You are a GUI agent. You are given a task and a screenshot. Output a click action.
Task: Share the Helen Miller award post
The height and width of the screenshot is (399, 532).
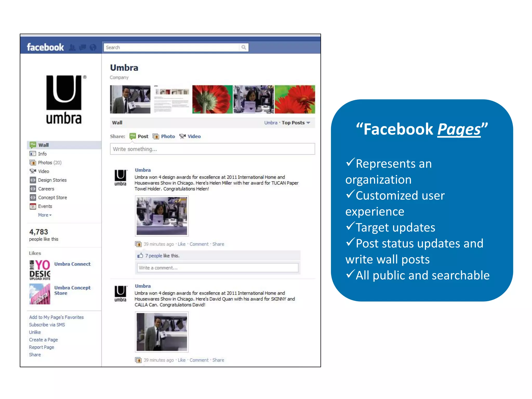pyautogui.click(x=218, y=244)
